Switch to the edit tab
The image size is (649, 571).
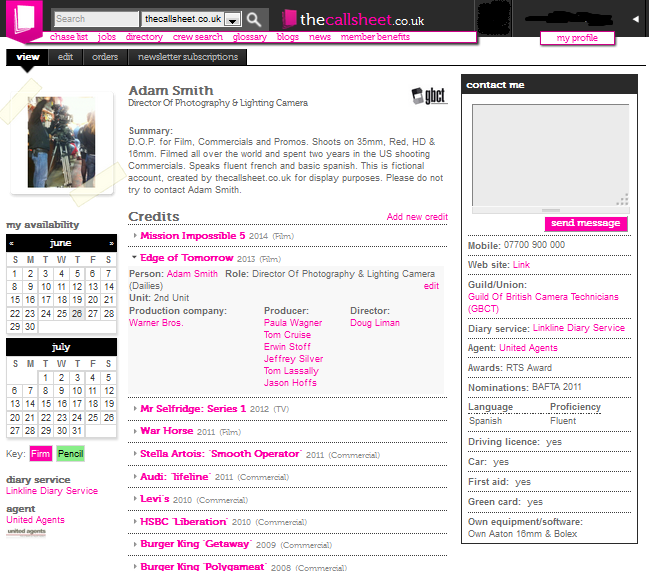pos(65,57)
